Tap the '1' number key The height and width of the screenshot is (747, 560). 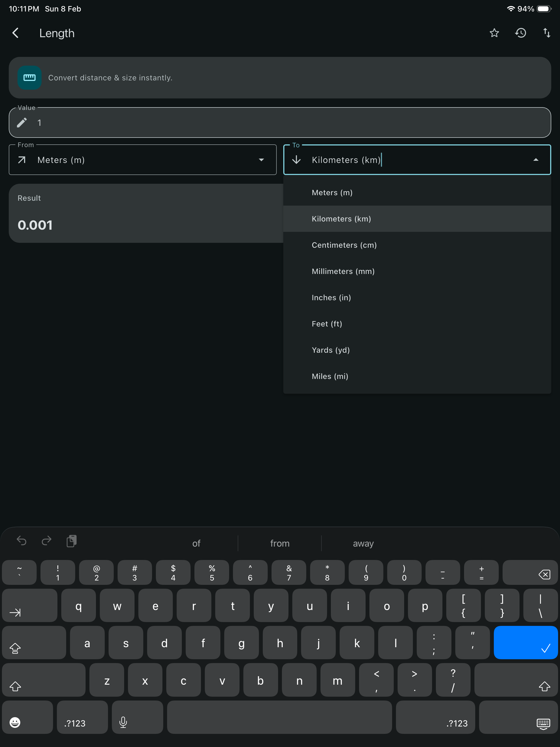(58, 572)
